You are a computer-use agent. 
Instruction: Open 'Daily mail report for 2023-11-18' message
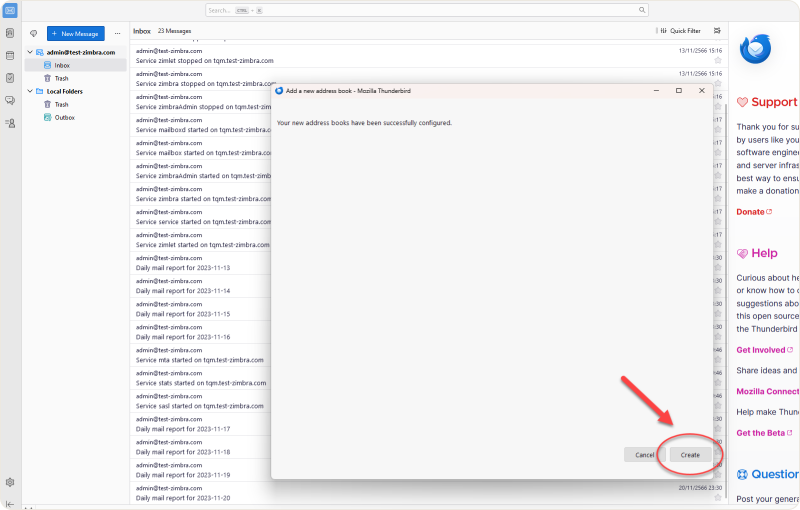[201, 447]
